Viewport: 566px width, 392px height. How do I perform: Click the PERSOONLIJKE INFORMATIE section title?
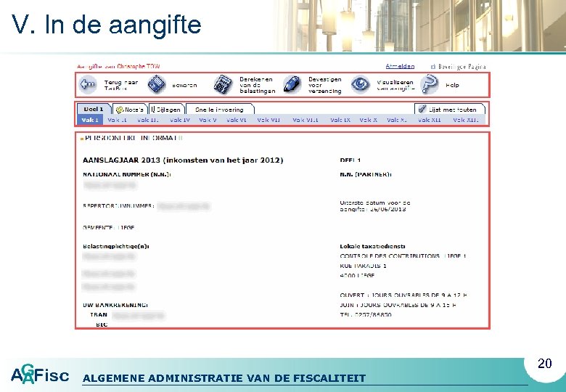pyautogui.click(x=134, y=138)
